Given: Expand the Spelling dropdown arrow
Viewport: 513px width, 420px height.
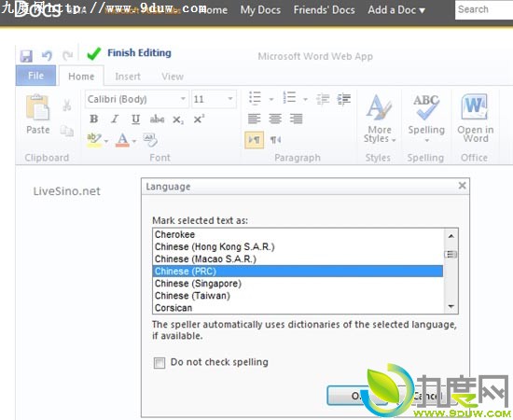Looking at the screenshot, I should pyautogui.click(x=426, y=140).
